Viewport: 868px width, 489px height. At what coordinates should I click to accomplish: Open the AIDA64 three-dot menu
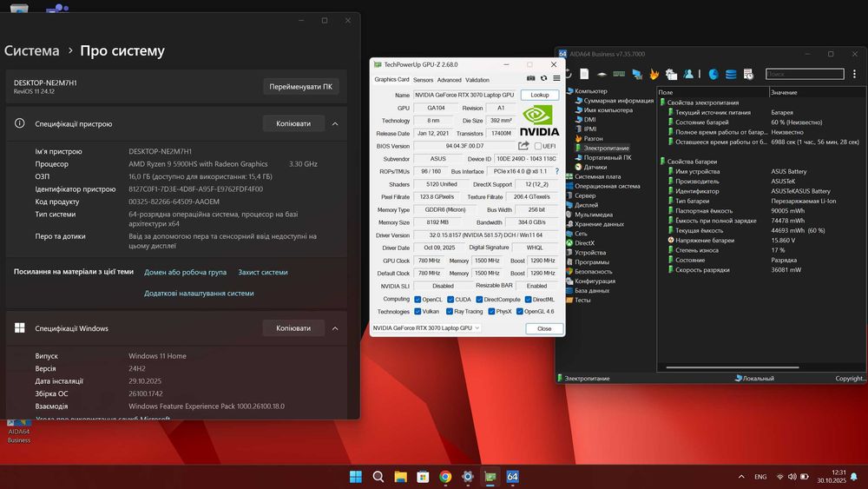coord(854,74)
